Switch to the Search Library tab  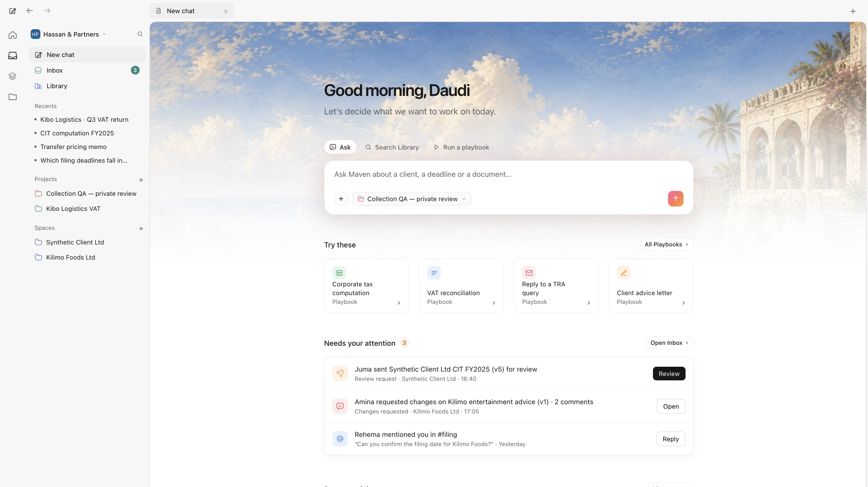pyautogui.click(x=392, y=147)
